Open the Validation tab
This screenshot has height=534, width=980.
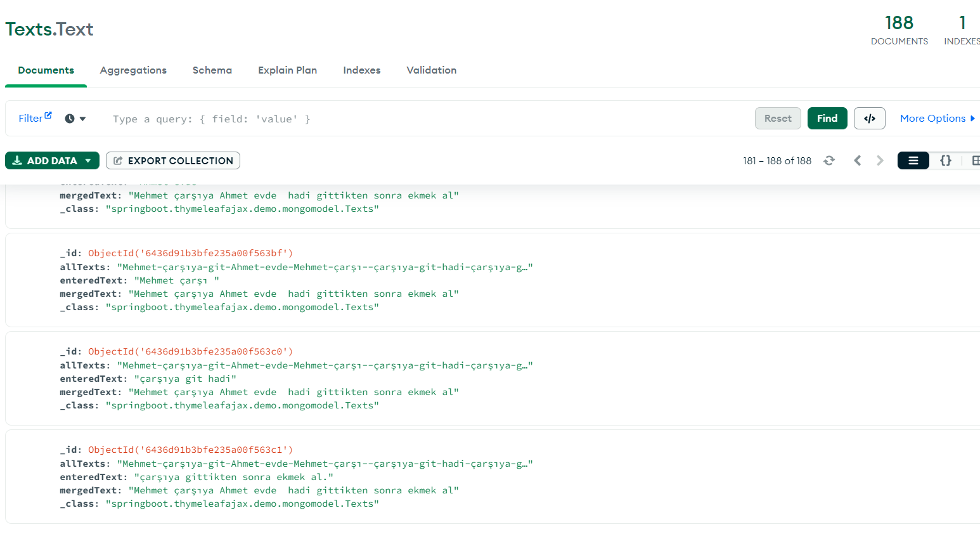[432, 70]
